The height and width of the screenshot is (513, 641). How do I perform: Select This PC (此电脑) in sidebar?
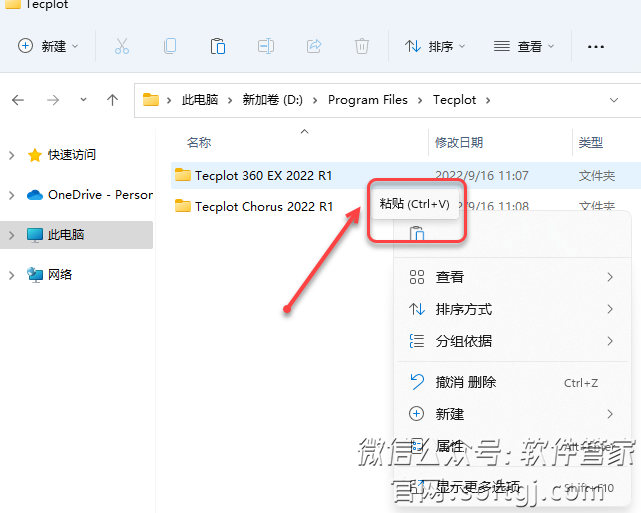coord(65,235)
